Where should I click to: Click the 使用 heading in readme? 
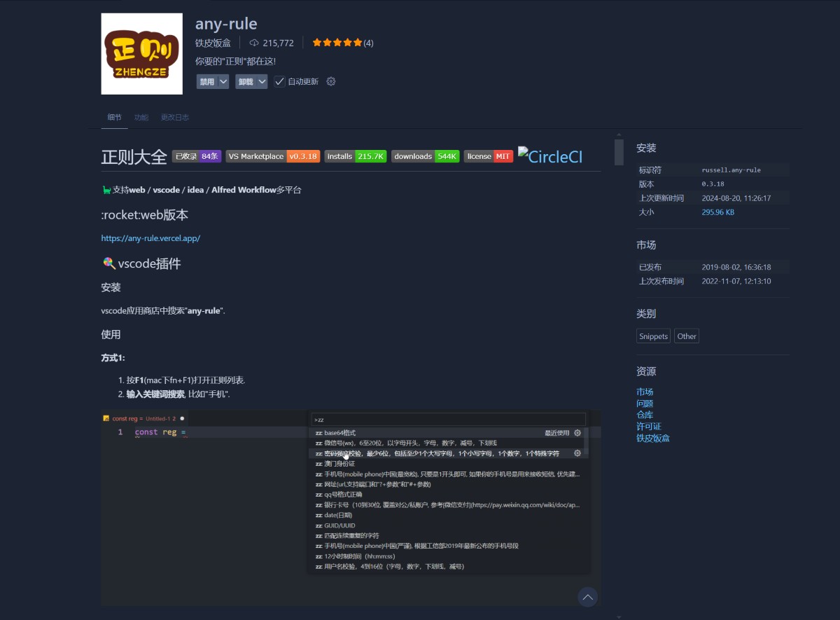click(x=111, y=334)
